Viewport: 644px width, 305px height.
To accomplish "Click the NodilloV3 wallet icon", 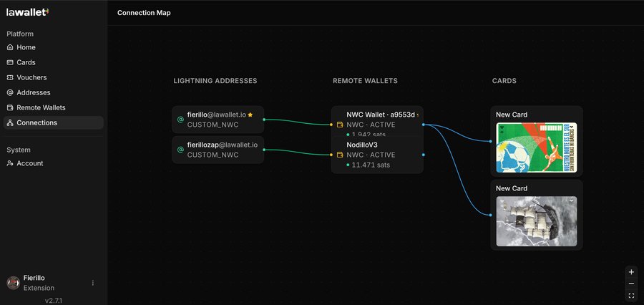I will 340,155.
